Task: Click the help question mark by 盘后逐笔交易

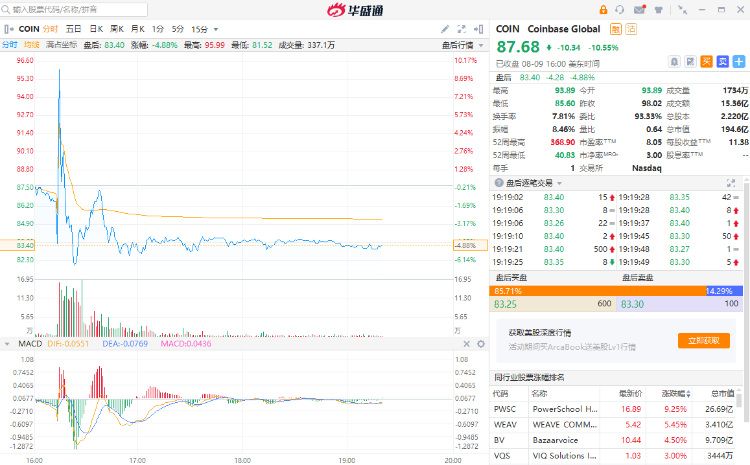Action: (499, 183)
